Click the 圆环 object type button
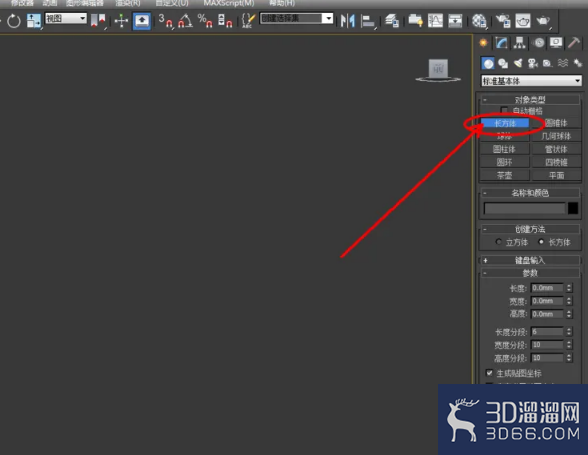588x455 pixels. [505, 162]
